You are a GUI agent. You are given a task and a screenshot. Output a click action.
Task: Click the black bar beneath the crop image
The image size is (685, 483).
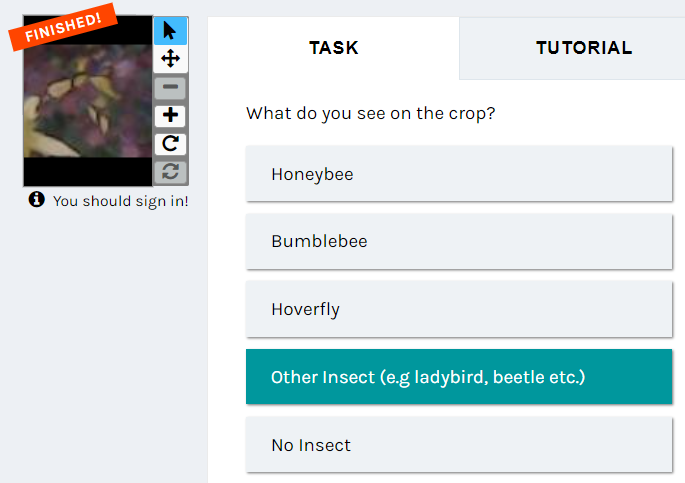[x=88, y=172]
